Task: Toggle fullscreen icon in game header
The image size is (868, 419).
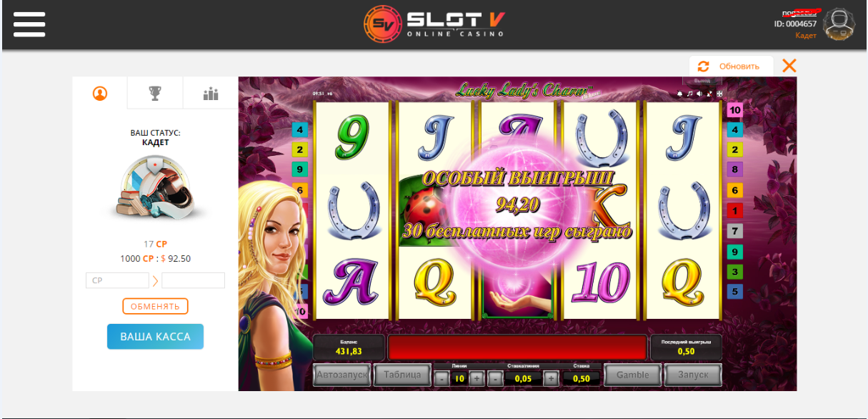Action: coord(719,94)
